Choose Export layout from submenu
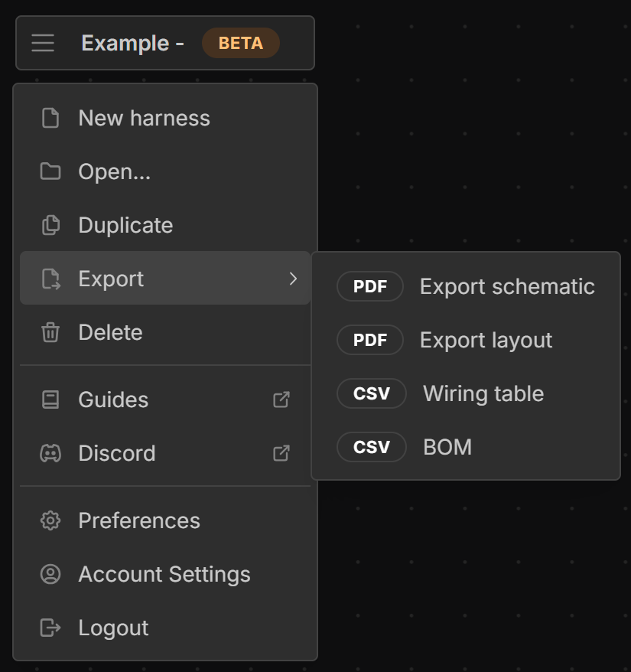 click(x=486, y=340)
